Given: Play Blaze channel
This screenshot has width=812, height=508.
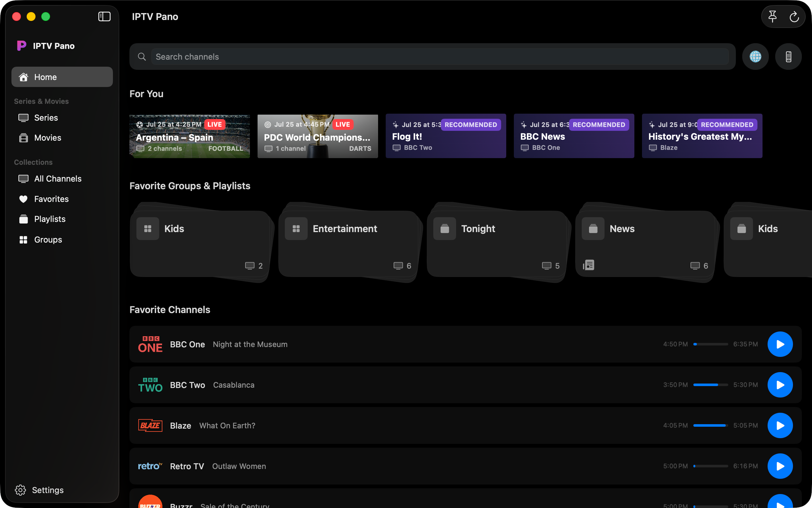Looking at the screenshot, I should 780,425.
